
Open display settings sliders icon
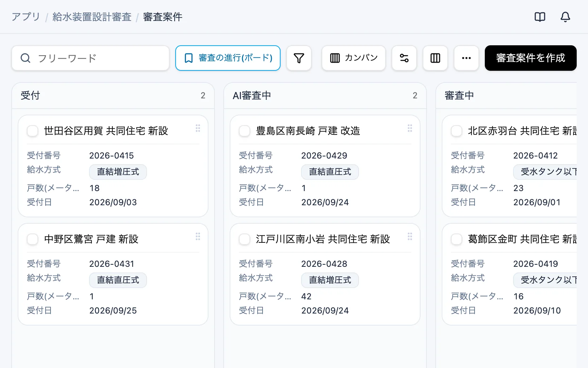pos(404,58)
